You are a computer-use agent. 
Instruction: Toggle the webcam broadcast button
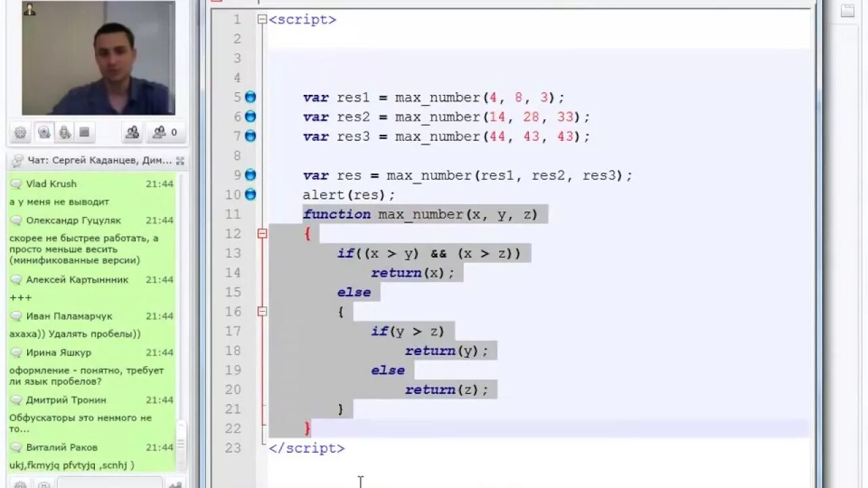tap(45, 133)
